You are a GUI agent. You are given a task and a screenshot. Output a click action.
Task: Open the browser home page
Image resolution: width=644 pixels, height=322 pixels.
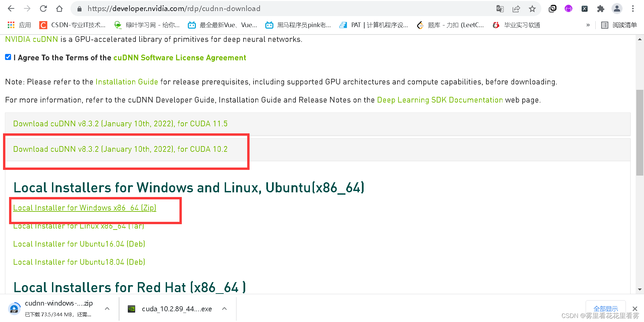pyautogui.click(x=59, y=9)
